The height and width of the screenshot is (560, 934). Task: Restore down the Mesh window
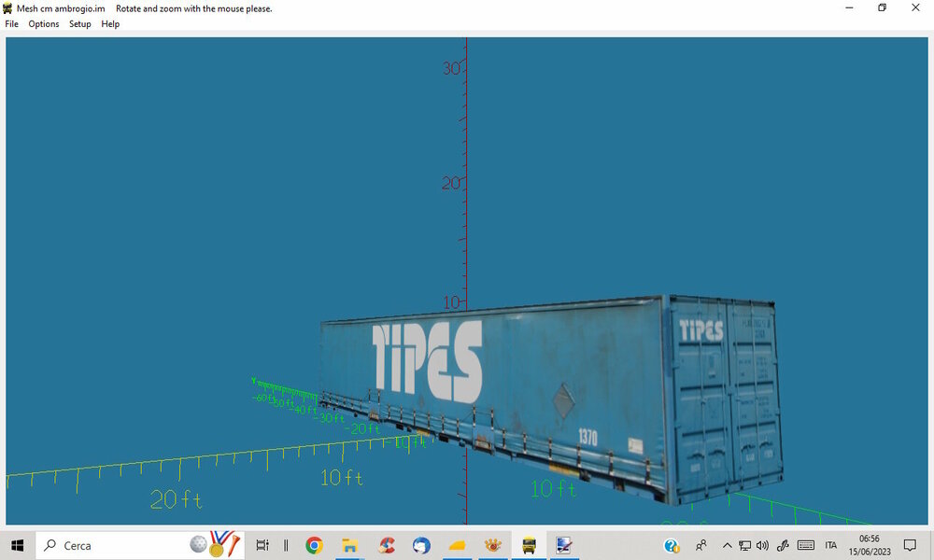coord(883,7)
